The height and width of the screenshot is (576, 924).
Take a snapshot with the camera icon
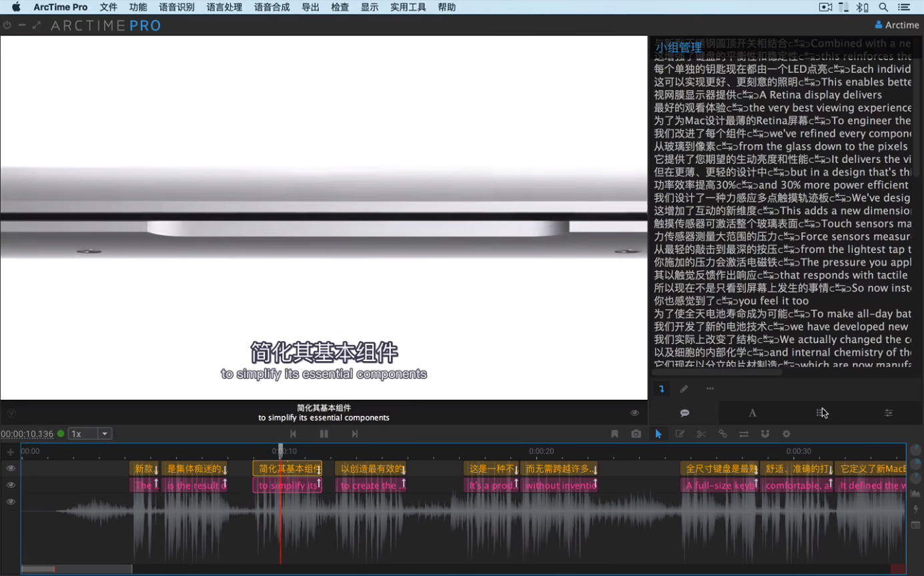point(636,434)
